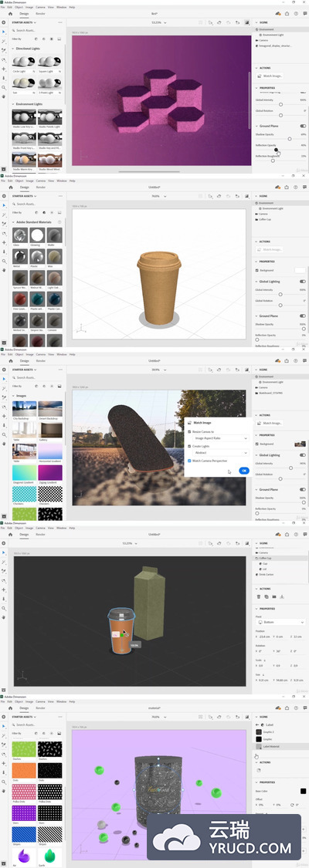Collapse Adobe Standard Materials section in coffee cup window
Image resolution: width=309 pixels, height=868 pixels.
(12, 222)
